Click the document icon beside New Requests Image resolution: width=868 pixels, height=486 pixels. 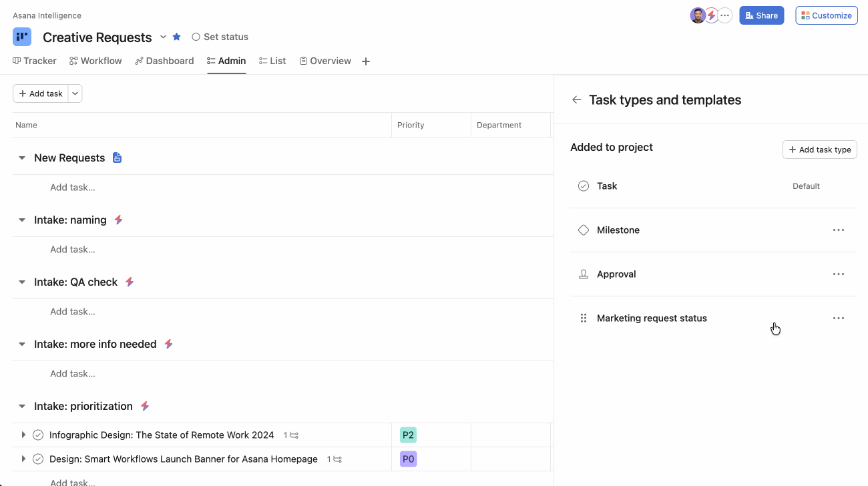[x=117, y=158]
